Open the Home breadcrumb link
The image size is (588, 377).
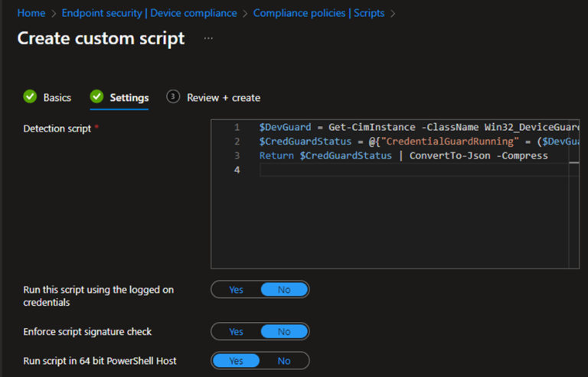pos(31,13)
